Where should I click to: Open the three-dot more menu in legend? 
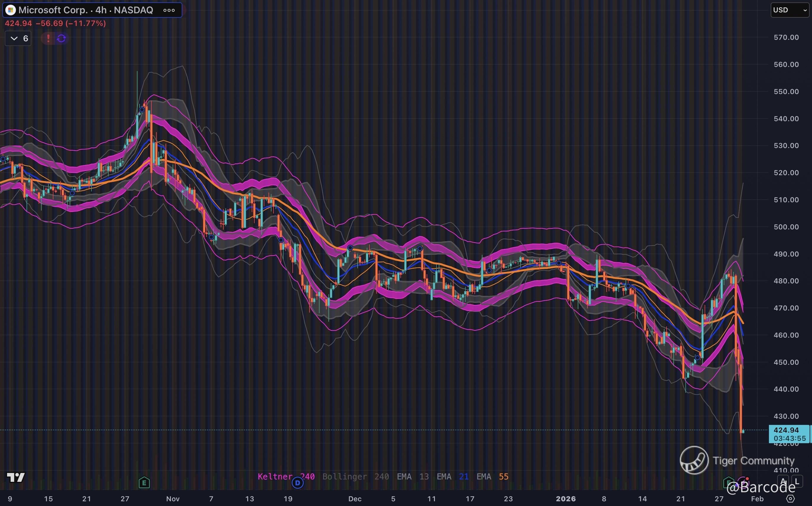click(x=169, y=10)
